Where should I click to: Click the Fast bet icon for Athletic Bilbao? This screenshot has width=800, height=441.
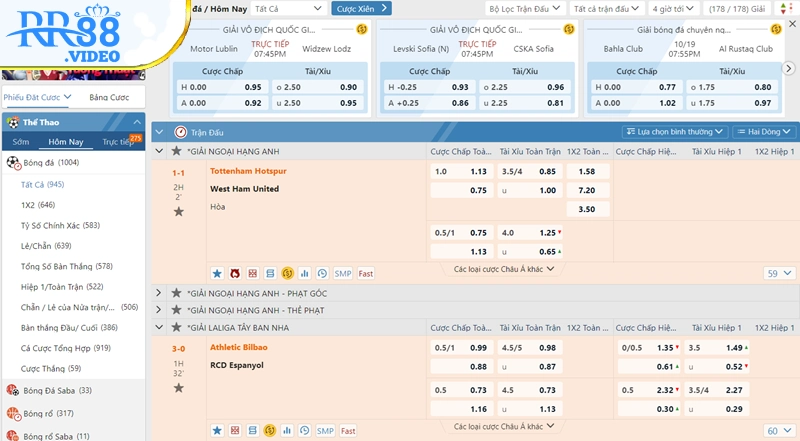348,431
